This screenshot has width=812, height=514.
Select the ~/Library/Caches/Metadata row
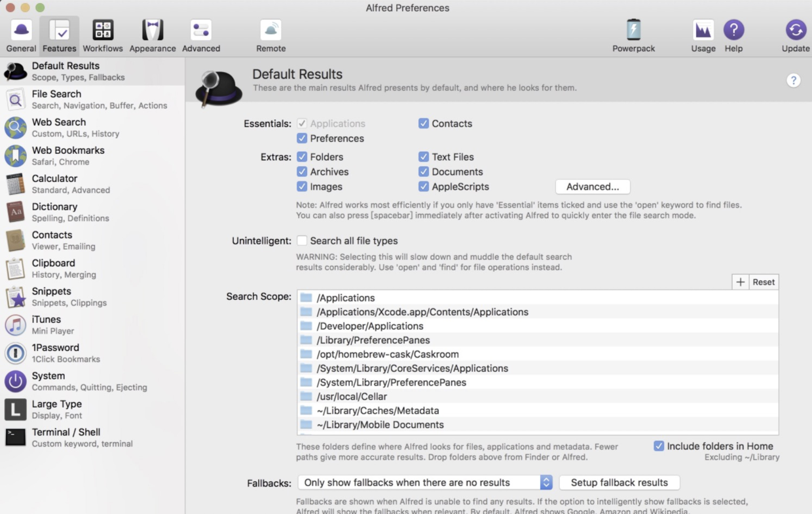(x=538, y=411)
